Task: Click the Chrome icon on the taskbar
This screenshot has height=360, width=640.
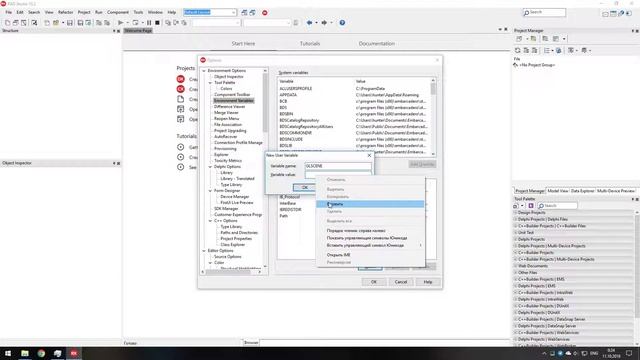Action: click(41, 353)
